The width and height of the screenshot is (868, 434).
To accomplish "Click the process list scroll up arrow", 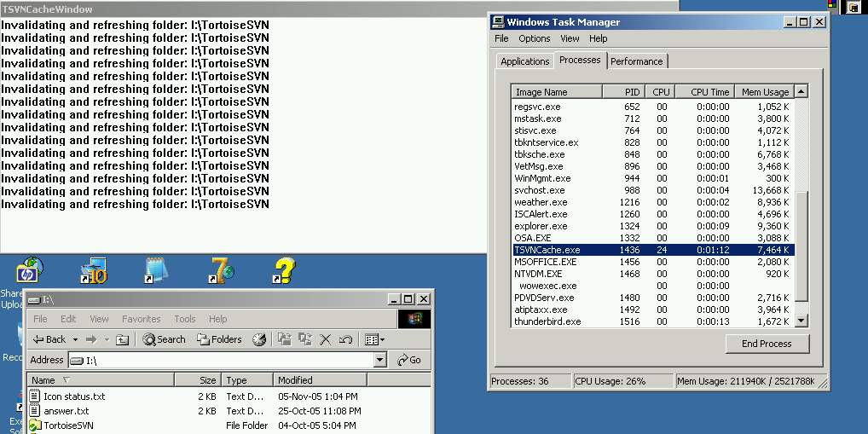I will point(801,91).
